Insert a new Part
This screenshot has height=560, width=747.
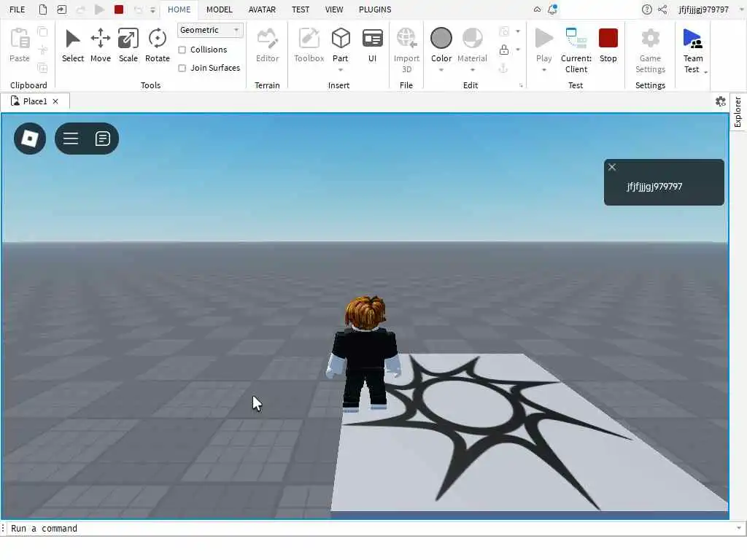[341, 44]
